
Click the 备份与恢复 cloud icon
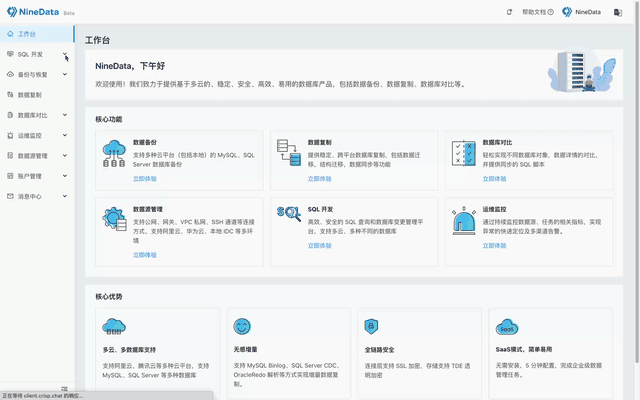[10, 74]
